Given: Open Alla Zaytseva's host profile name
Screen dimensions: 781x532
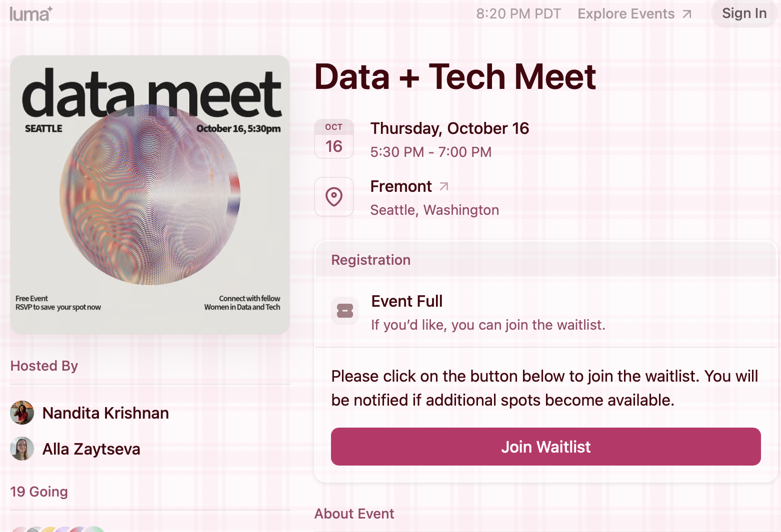Looking at the screenshot, I should (x=91, y=449).
